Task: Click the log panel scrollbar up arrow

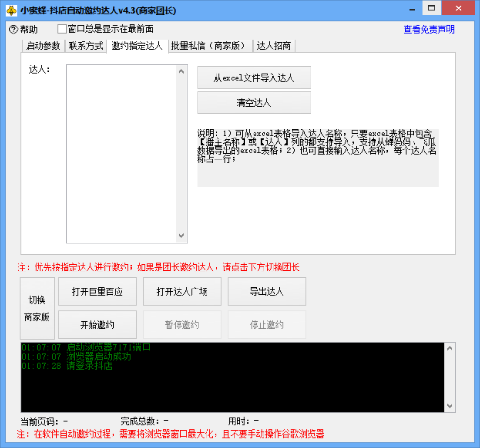Action: (449, 348)
